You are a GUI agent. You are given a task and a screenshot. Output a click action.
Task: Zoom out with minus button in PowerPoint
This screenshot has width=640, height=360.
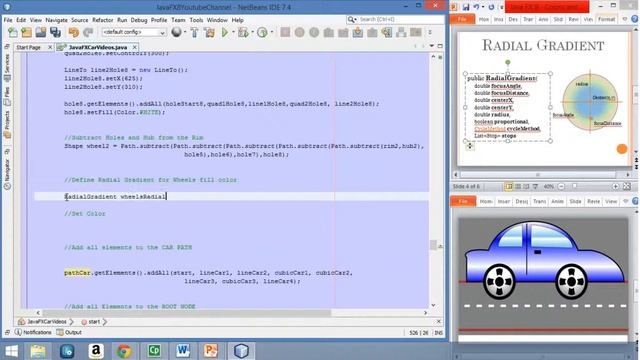click(561, 187)
